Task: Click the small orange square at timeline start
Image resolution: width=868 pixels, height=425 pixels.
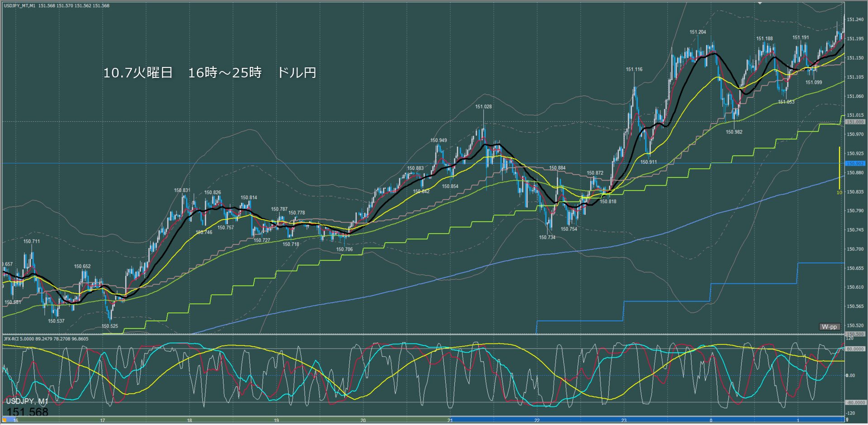Action: click(5, 420)
